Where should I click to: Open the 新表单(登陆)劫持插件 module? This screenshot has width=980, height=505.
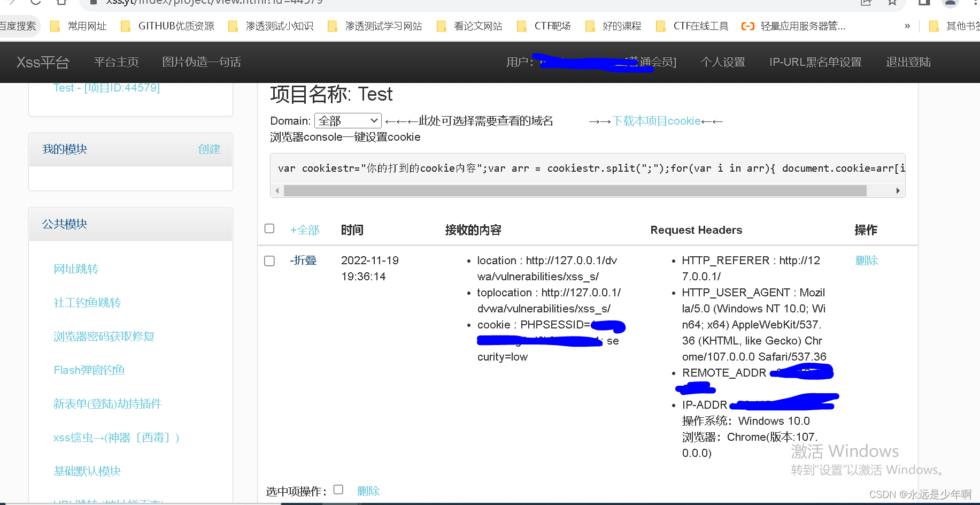(107, 404)
